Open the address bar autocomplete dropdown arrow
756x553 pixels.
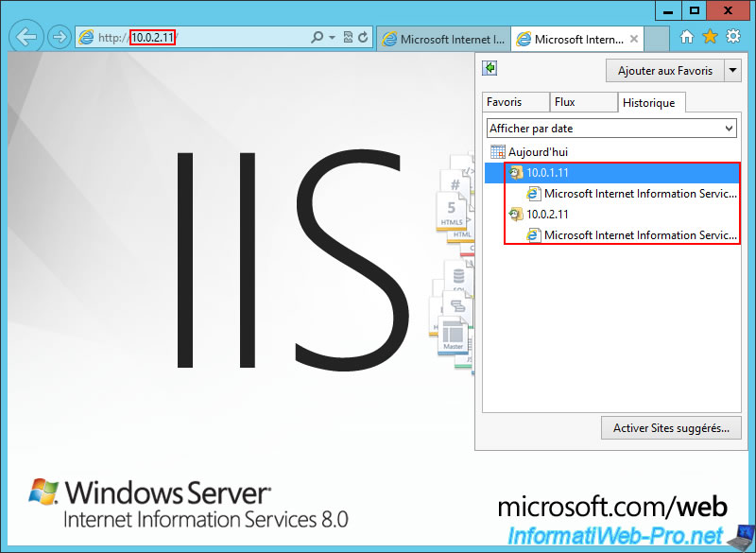tap(332, 38)
